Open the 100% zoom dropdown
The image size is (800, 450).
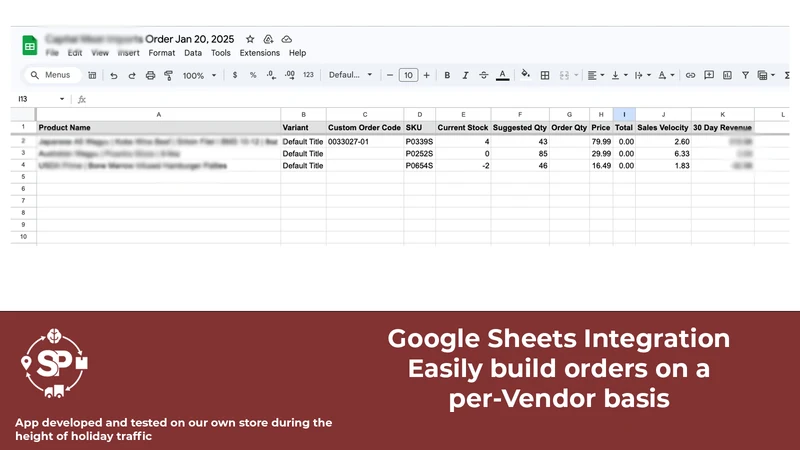(199, 76)
